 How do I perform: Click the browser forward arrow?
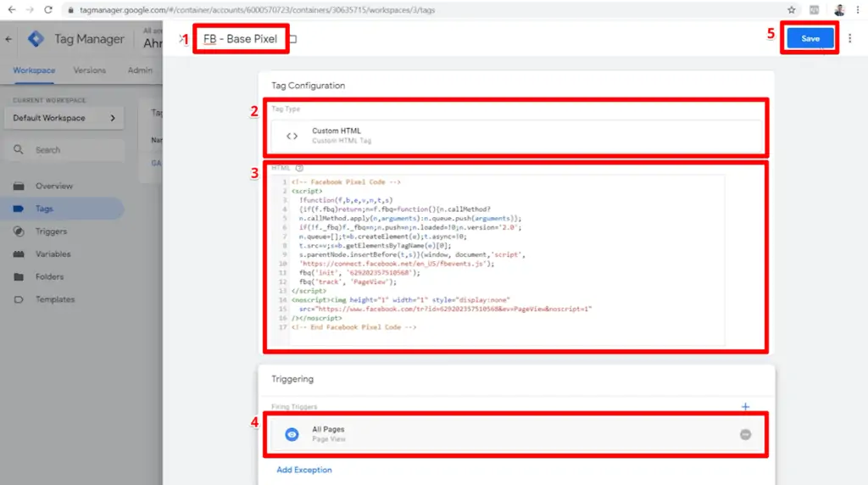pos(30,9)
